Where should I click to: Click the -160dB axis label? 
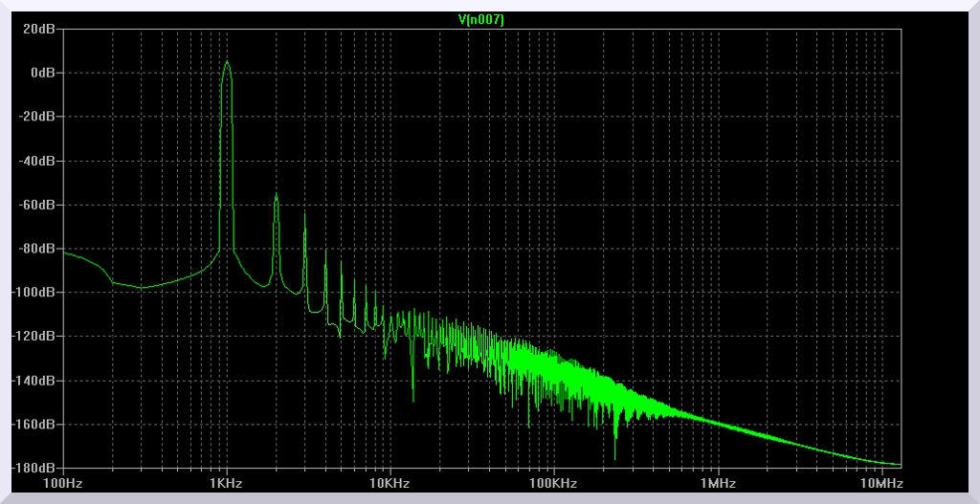click(x=36, y=425)
